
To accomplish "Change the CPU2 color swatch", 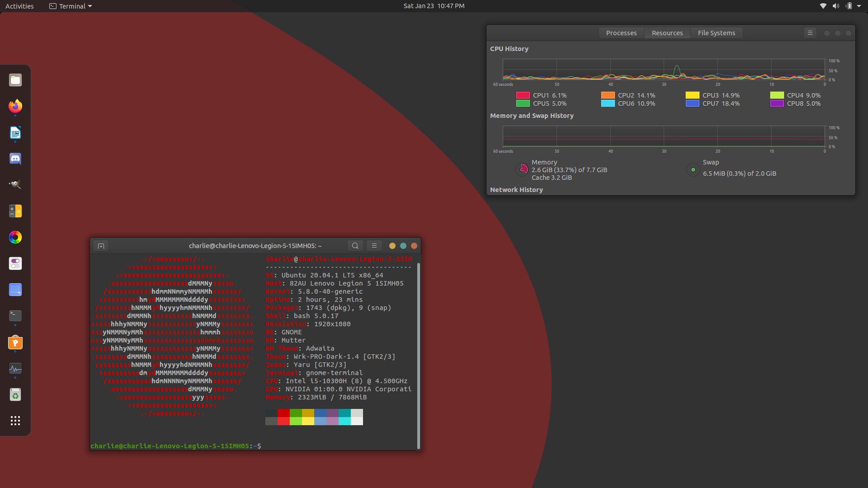I will pyautogui.click(x=608, y=95).
